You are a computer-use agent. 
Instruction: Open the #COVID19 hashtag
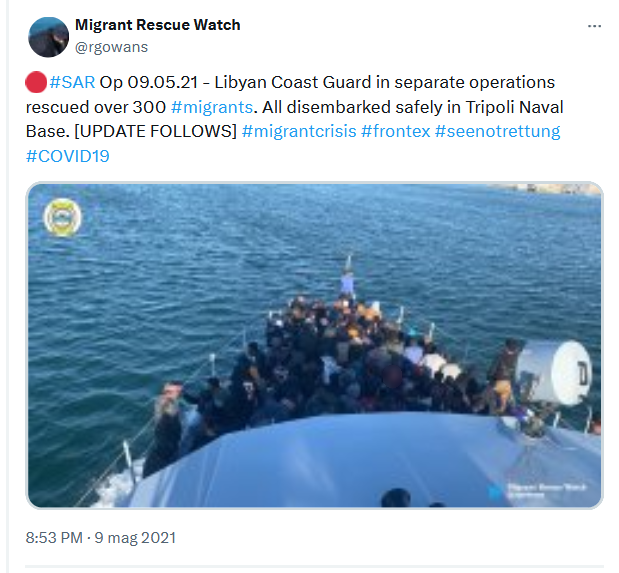click(68, 156)
